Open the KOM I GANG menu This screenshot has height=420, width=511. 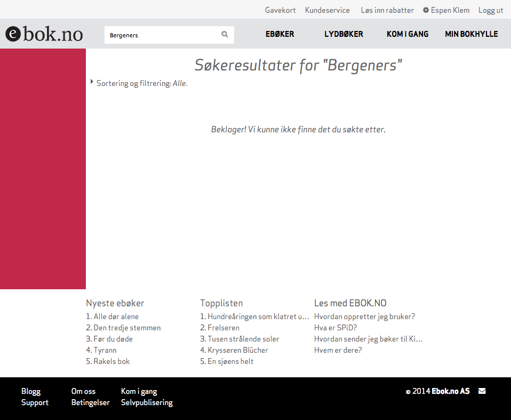pos(408,34)
